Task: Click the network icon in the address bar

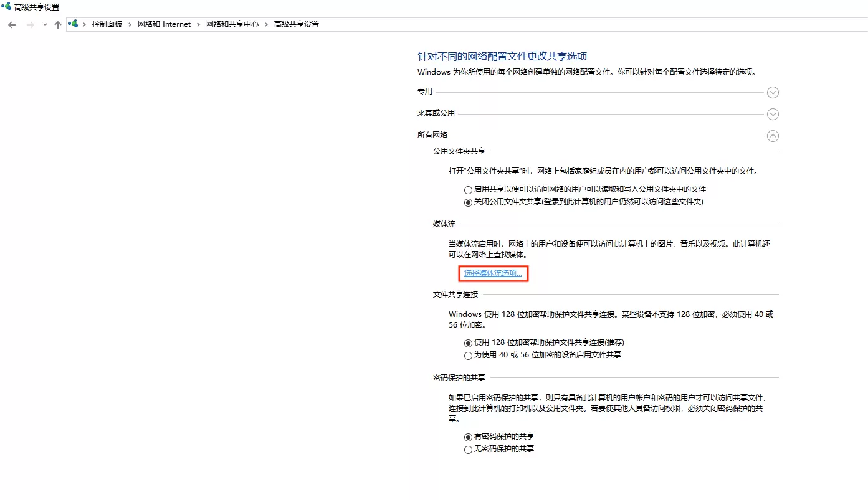Action: pyautogui.click(x=74, y=24)
